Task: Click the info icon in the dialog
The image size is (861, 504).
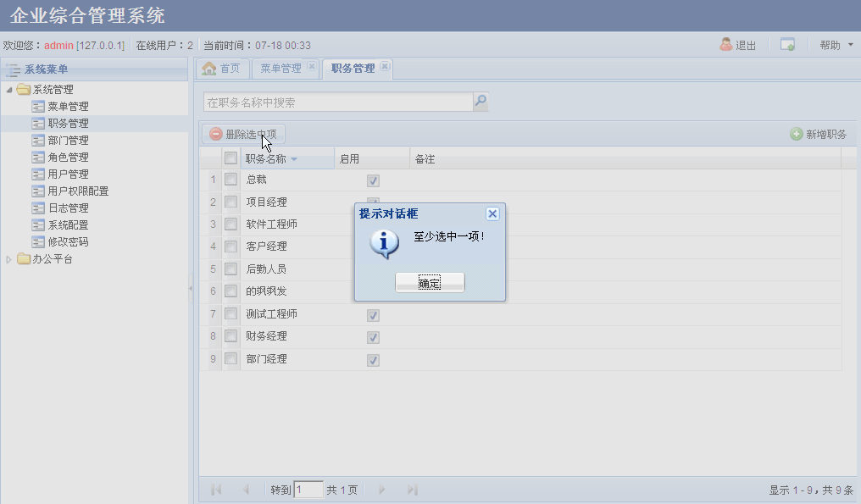Action: pos(384,244)
